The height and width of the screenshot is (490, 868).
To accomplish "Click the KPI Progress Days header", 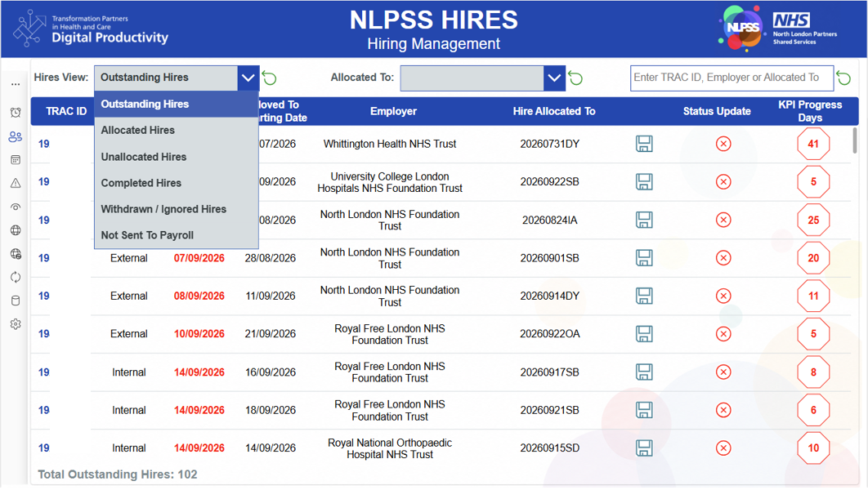I will [x=810, y=111].
